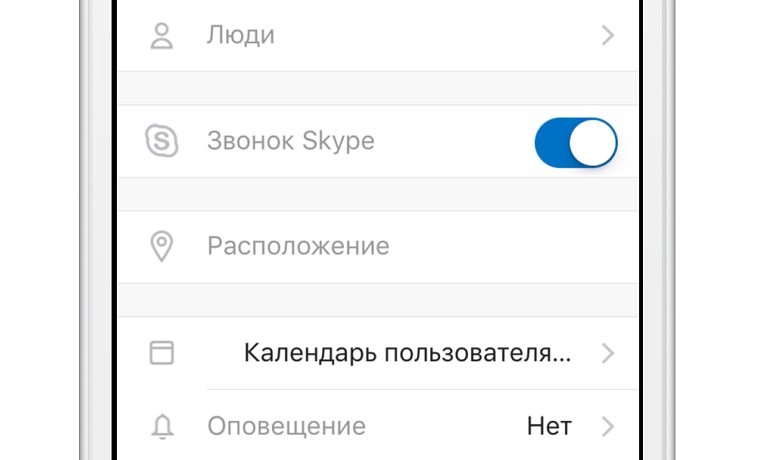The image size is (760, 460).
Task: Click the white knob of the Skype switch
Action: [x=593, y=142]
